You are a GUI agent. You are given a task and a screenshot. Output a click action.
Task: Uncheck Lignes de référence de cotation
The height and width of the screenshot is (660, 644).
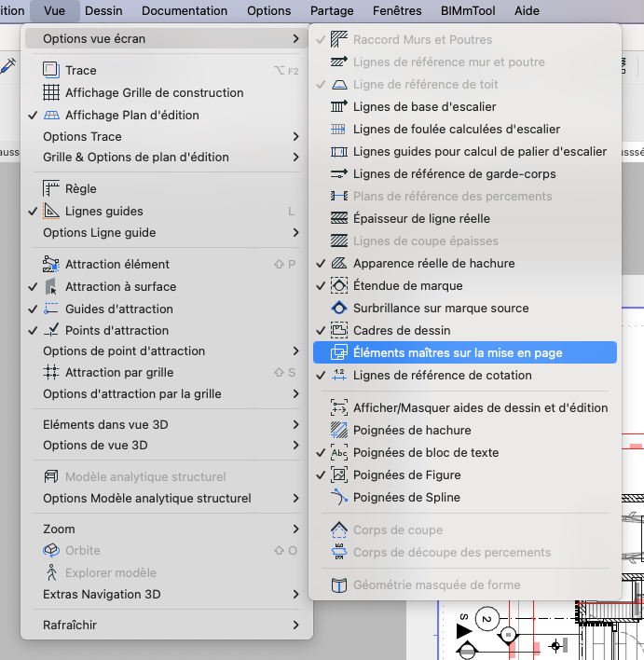pos(321,375)
